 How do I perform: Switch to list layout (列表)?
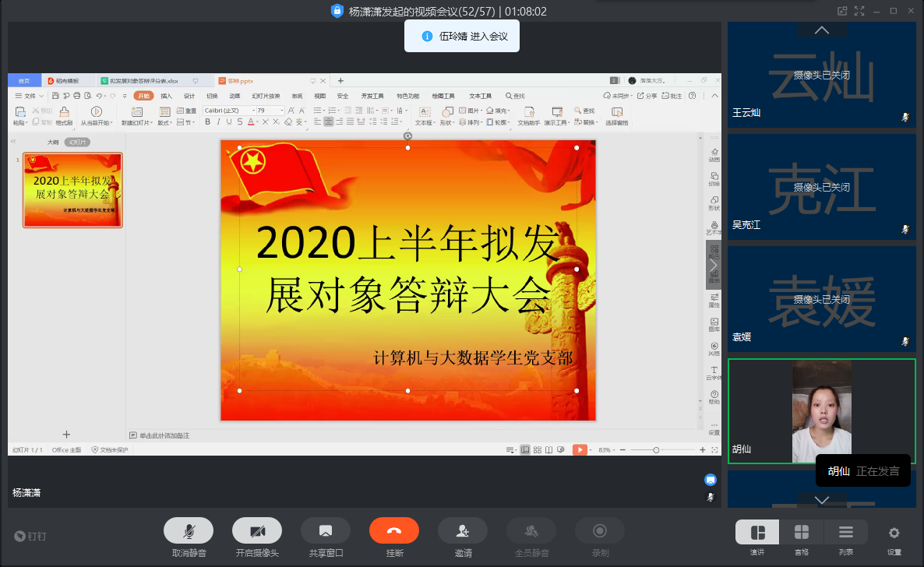coord(845,532)
